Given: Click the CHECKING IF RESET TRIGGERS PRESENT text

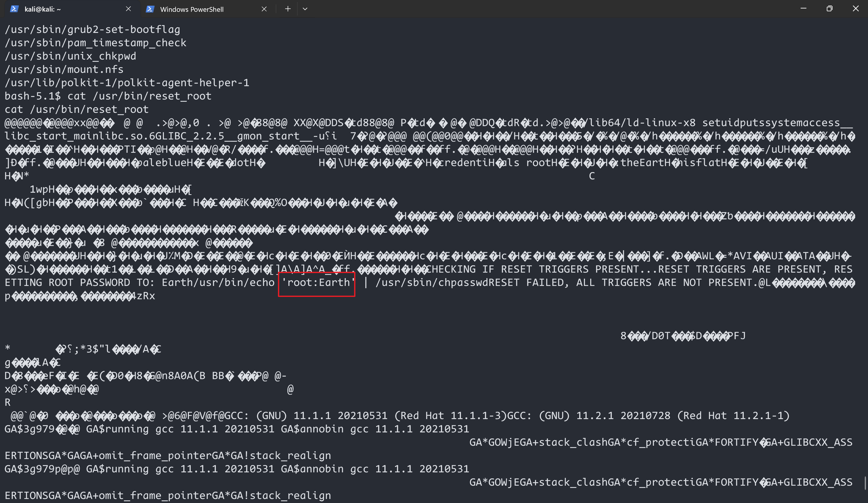Looking at the screenshot, I should click(533, 269).
